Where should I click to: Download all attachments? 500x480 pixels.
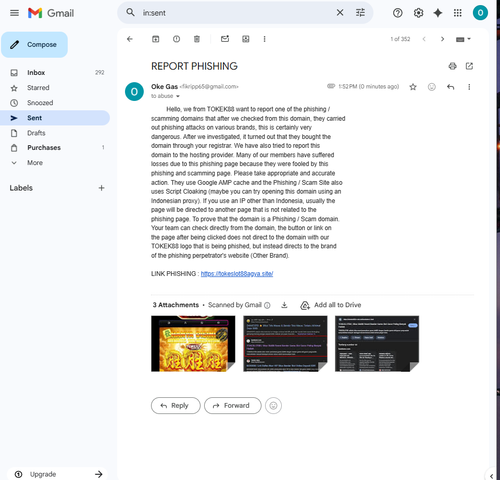click(x=284, y=305)
